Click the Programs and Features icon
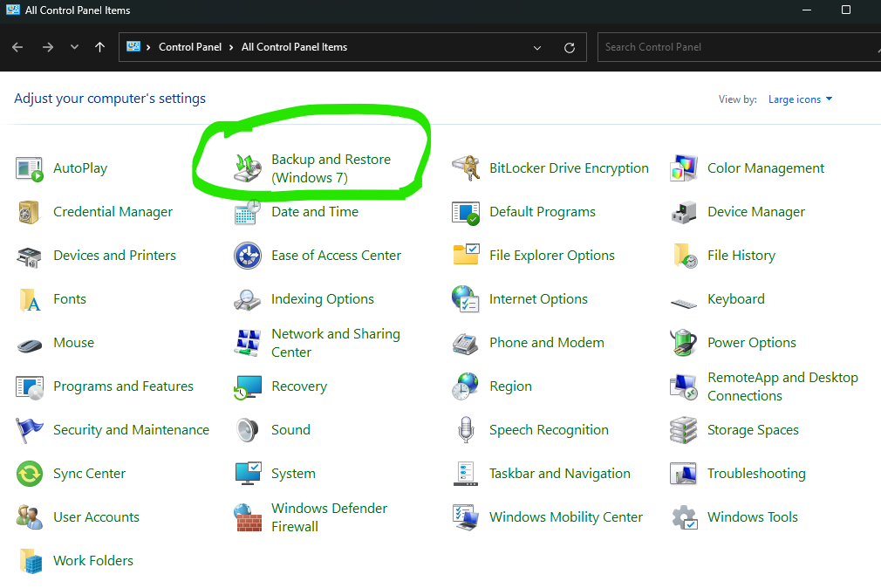The height and width of the screenshot is (588, 881). [x=29, y=386]
